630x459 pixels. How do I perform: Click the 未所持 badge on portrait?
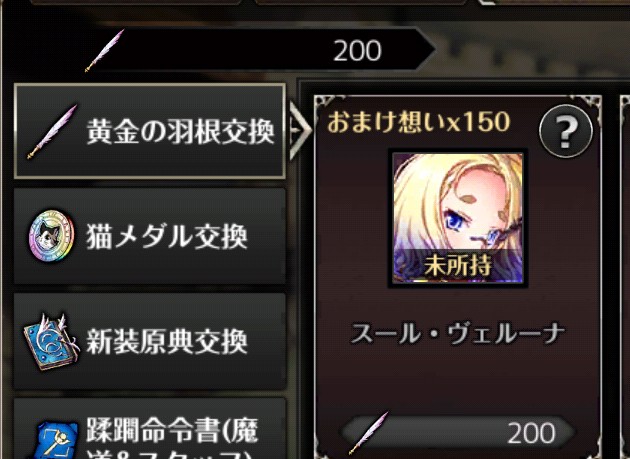click(458, 265)
